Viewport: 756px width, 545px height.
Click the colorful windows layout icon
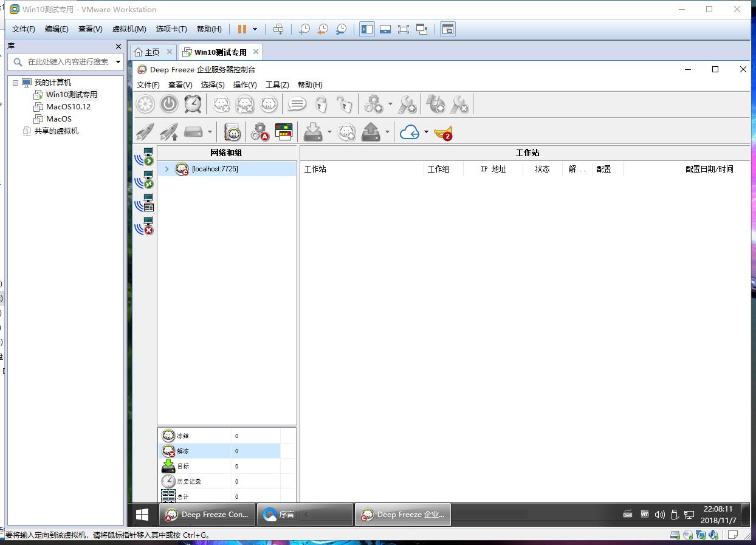[x=284, y=132]
